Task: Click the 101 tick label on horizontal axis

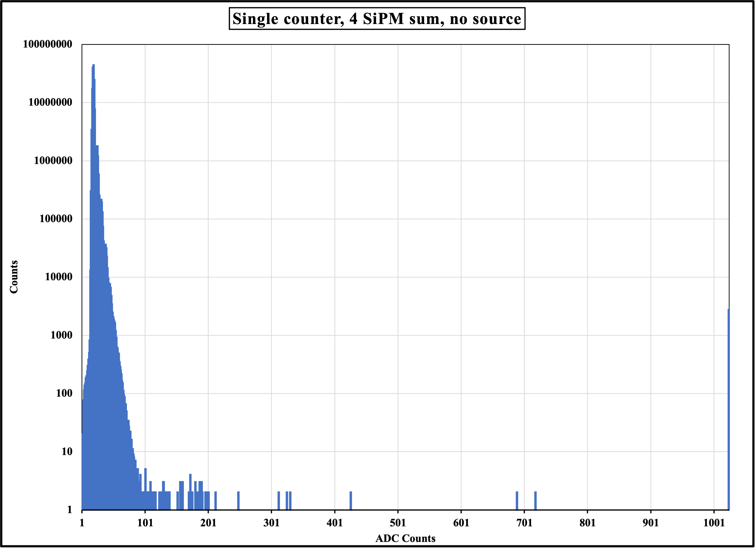Action: (x=145, y=523)
